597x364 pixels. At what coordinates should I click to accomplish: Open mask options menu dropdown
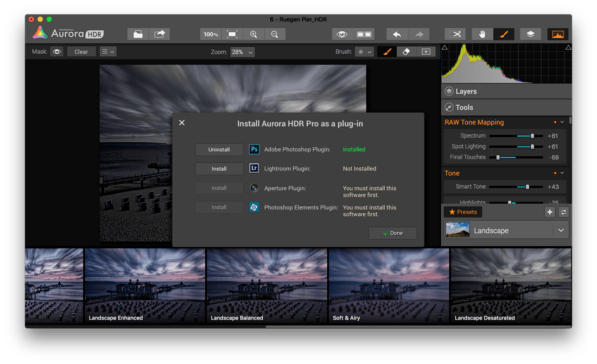(108, 52)
